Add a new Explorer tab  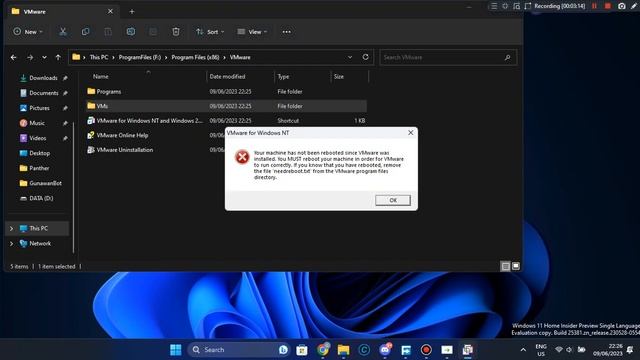[131, 11]
